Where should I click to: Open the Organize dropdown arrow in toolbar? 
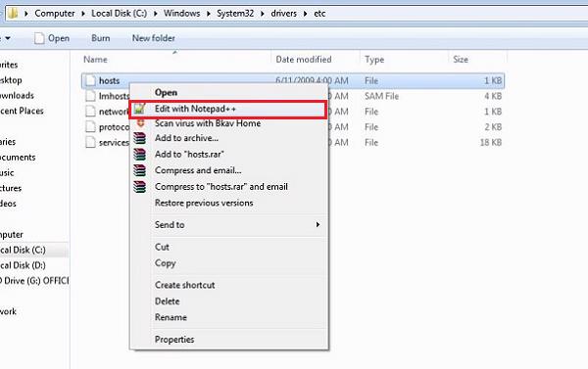(8, 38)
